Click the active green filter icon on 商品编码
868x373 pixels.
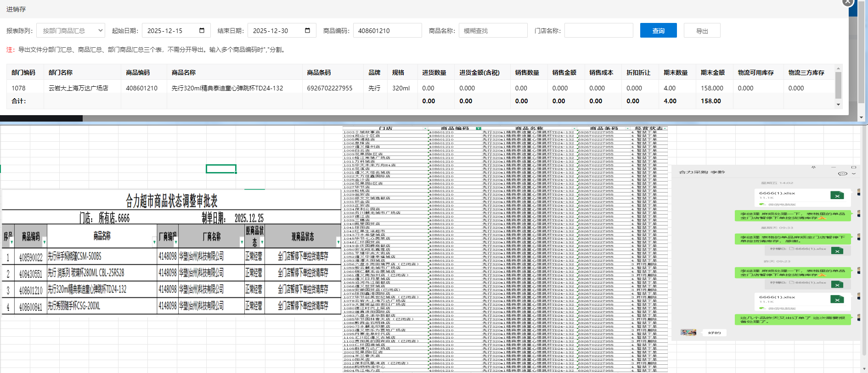(x=479, y=128)
